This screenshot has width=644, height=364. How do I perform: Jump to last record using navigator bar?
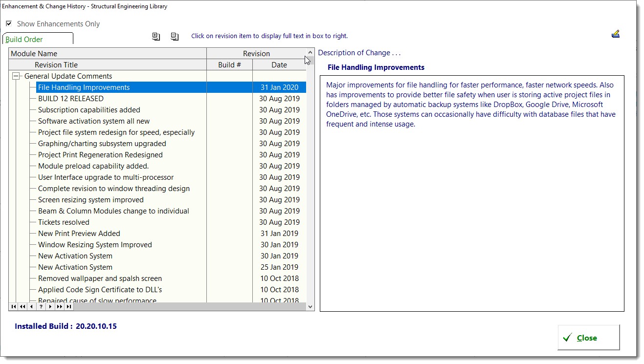coord(68,307)
